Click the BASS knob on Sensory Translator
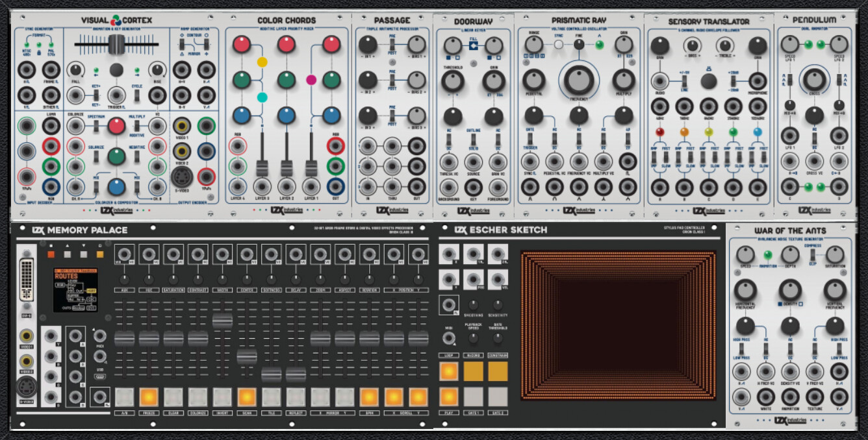This screenshot has width=868, height=440. point(693,45)
